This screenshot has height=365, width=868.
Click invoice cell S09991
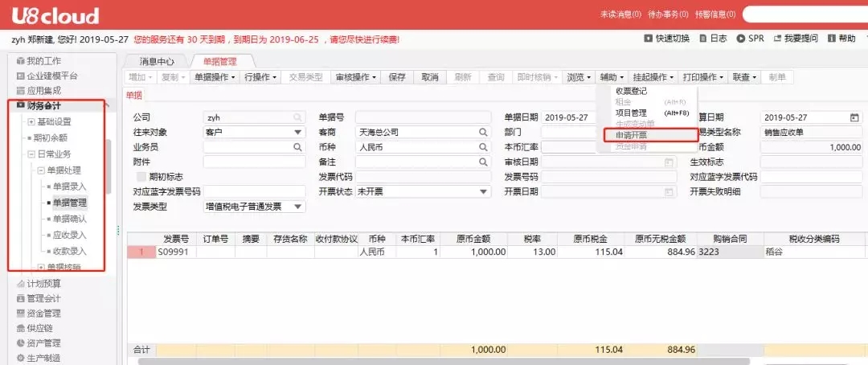coord(175,252)
